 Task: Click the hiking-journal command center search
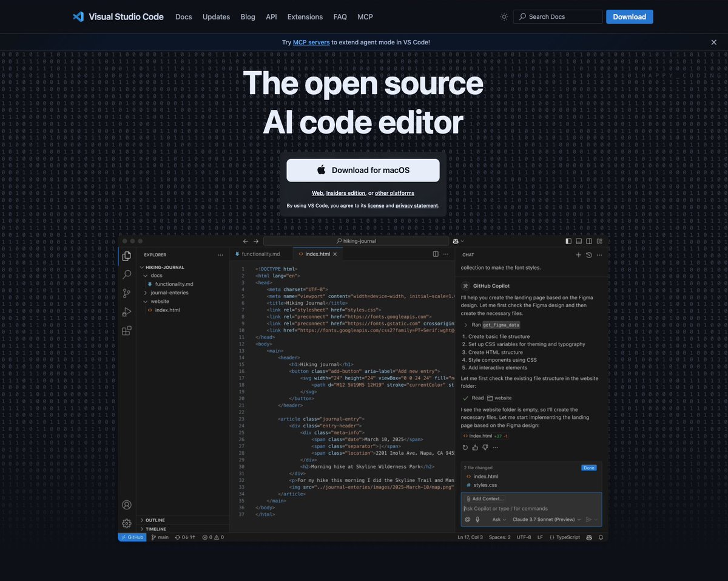[x=356, y=241]
